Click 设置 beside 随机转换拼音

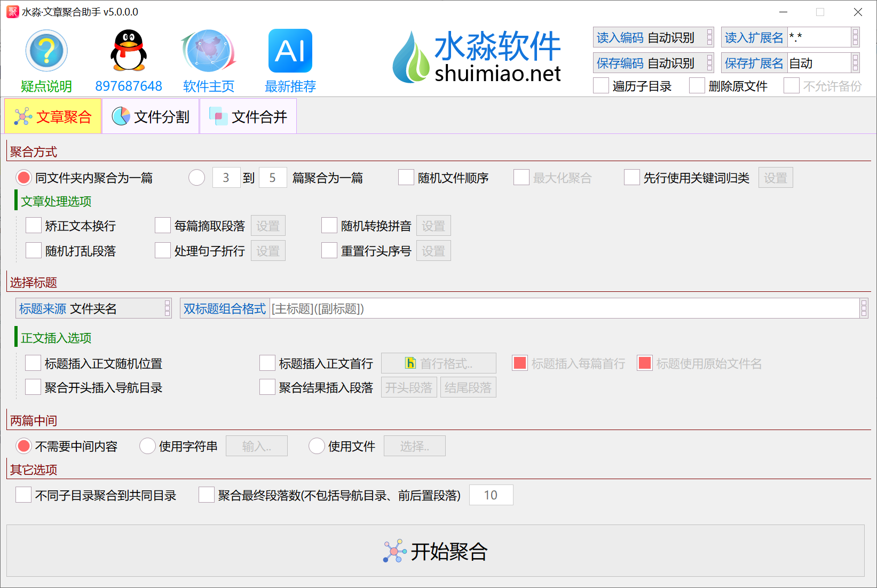point(433,226)
